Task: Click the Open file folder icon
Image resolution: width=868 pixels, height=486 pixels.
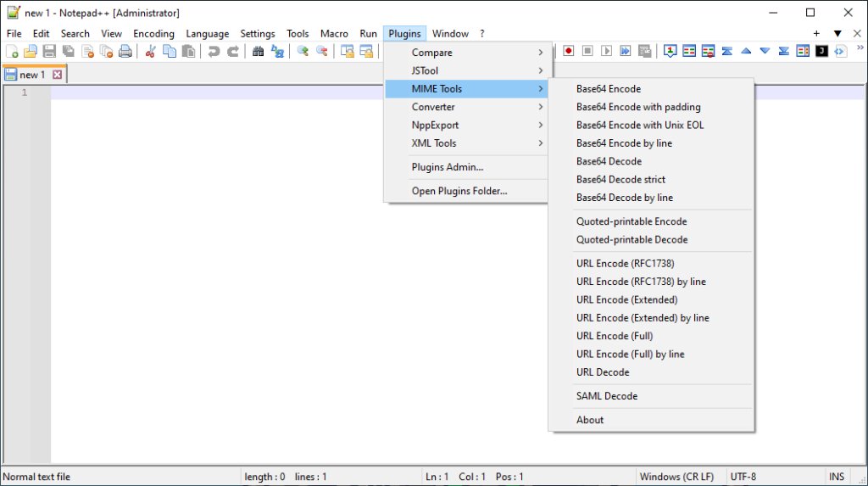Action: (31, 52)
